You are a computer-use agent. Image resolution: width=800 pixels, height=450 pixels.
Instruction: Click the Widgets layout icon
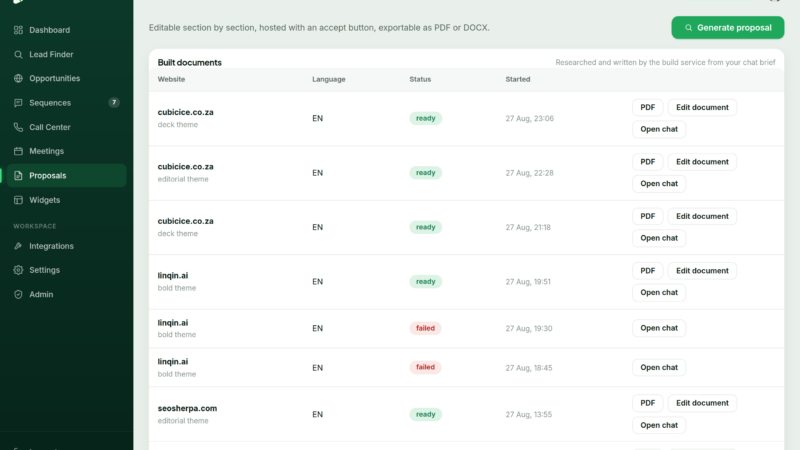[x=18, y=200]
